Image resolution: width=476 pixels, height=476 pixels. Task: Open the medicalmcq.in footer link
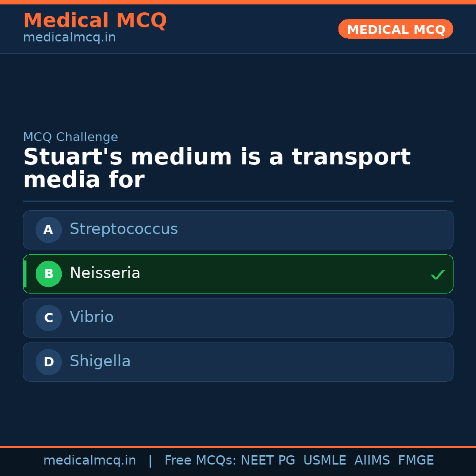click(x=90, y=460)
